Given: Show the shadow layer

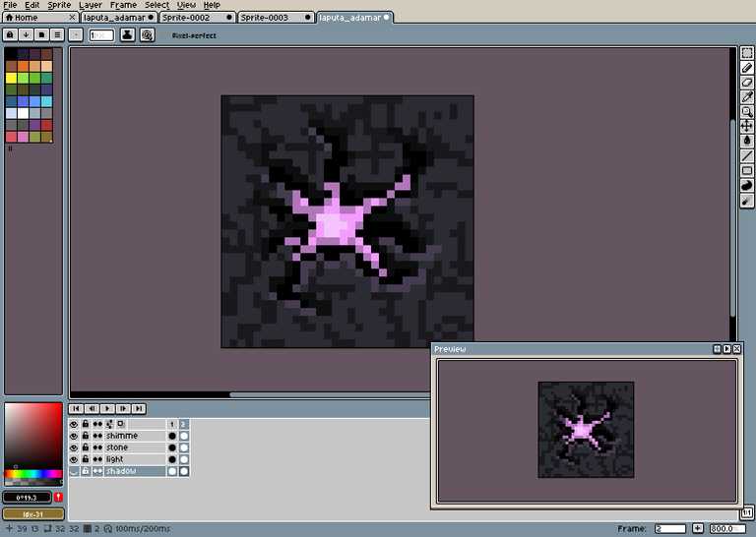Looking at the screenshot, I should tap(74, 471).
